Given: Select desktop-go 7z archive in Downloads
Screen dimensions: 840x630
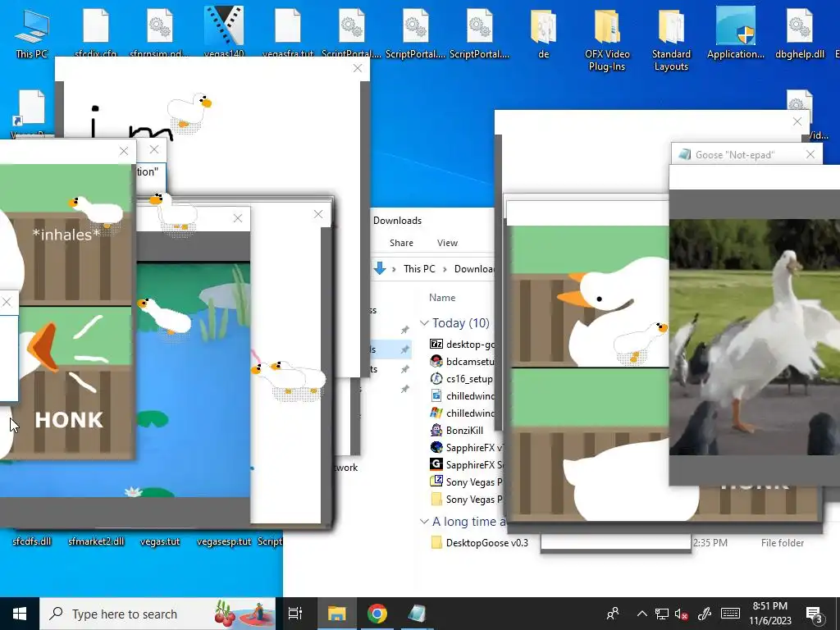Looking at the screenshot, I should [x=463, y=344].
